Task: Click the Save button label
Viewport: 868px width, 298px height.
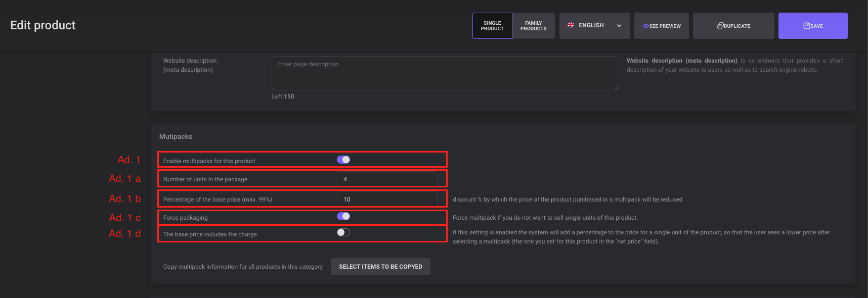Action: tap(817, 26)
